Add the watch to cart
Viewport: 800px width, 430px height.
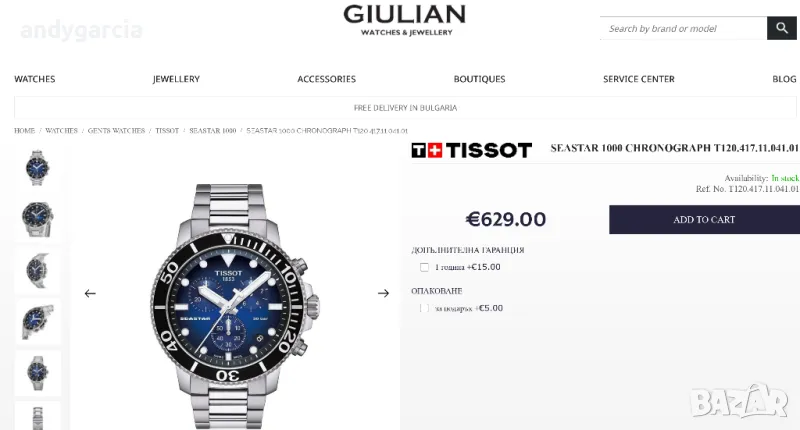pos(704,220)
